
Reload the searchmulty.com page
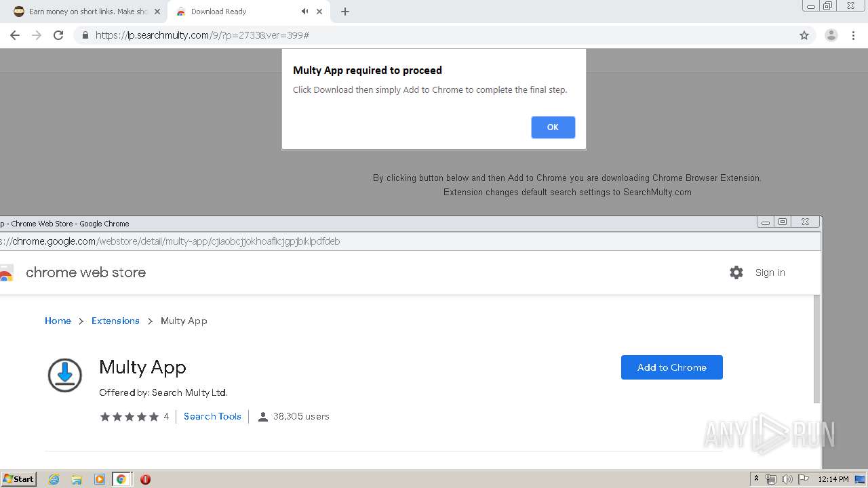[58, 35]
